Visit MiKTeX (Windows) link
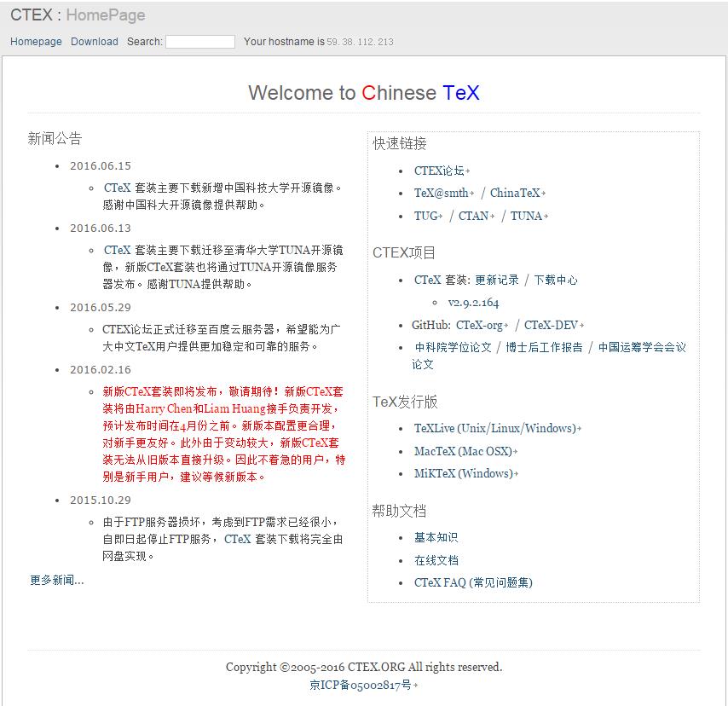Image resolution: width=728 pixels, height=706 pixels. (x=466, y=473)
